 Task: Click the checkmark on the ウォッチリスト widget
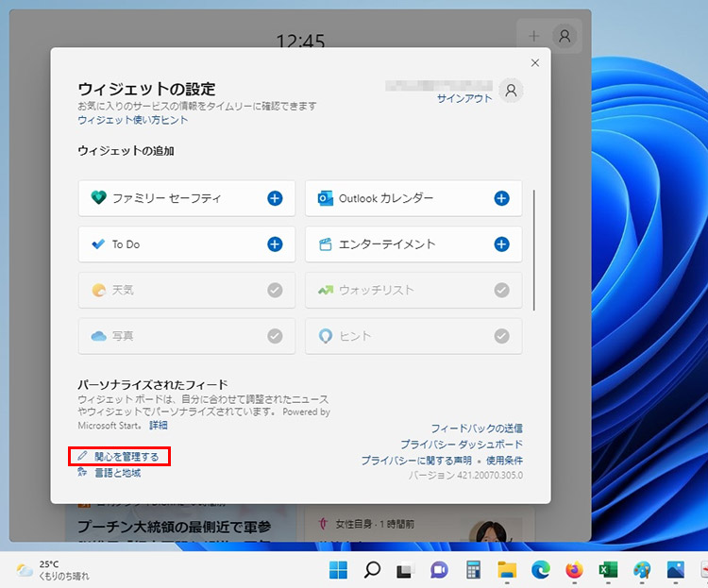tap(501, 290)
